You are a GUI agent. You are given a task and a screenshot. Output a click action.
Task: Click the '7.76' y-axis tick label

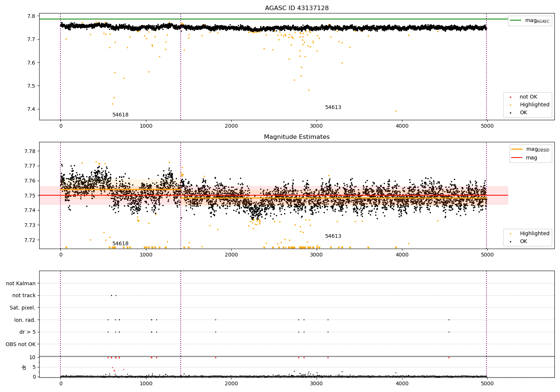tap(30, 181)
